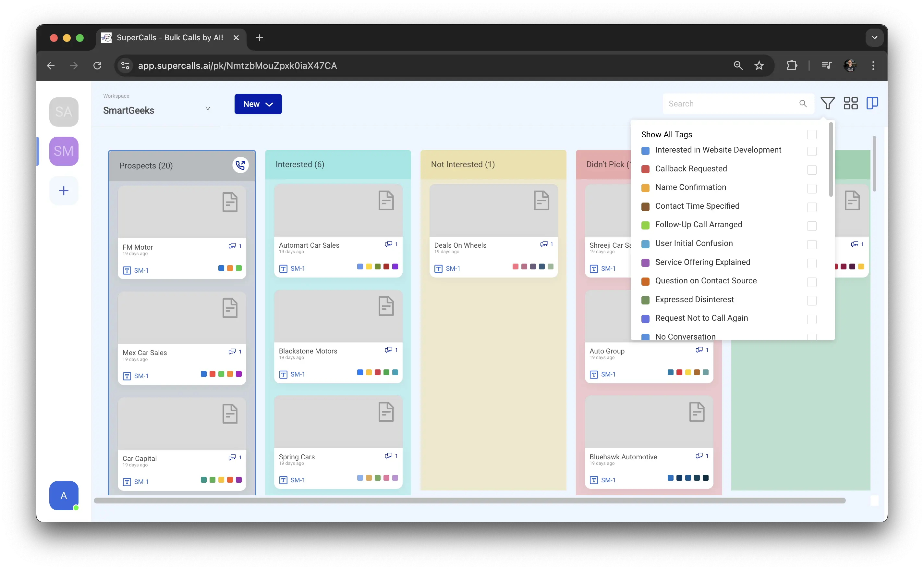Check the Callback Requested tag filter

(x=812, y=170)
